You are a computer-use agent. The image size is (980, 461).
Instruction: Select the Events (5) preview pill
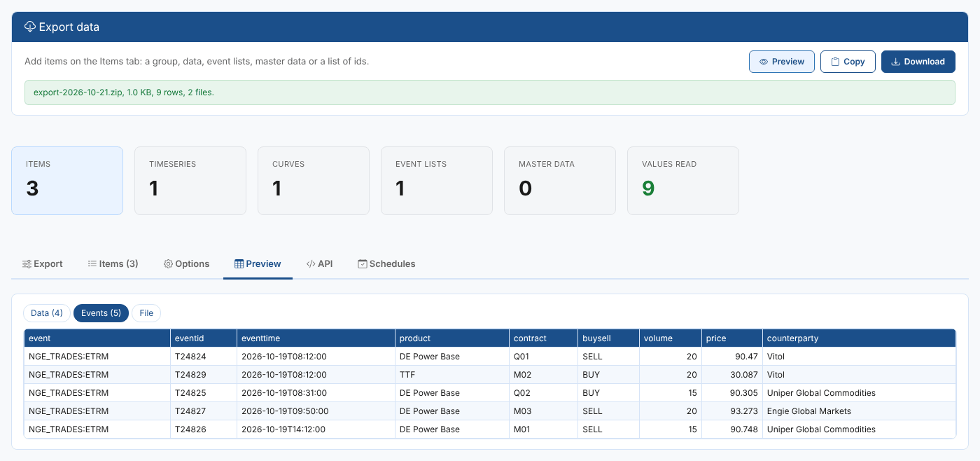[x=101, y=313]
